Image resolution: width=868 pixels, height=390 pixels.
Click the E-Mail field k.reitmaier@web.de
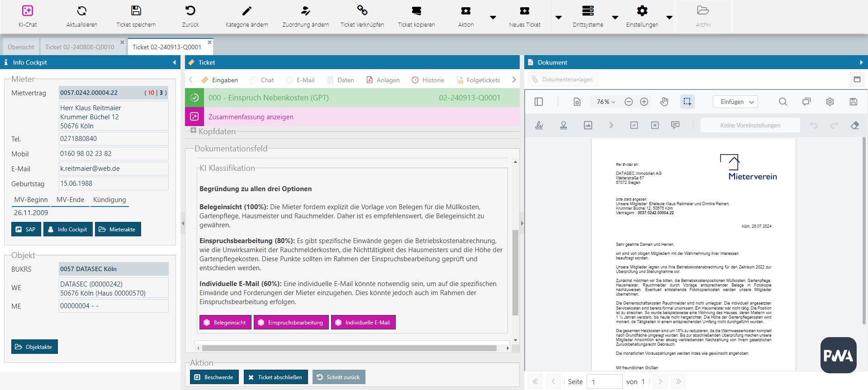[114, 169]
